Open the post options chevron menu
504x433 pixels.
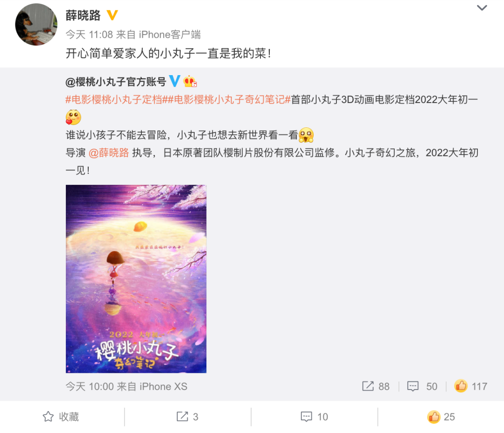tap(482, 8)
